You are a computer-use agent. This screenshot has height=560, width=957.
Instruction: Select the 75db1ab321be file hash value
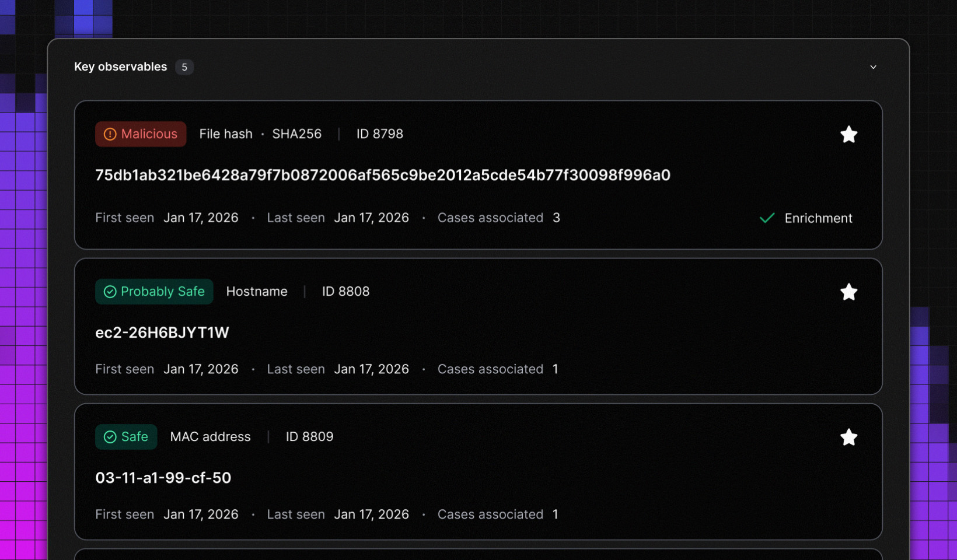[382, 175]
